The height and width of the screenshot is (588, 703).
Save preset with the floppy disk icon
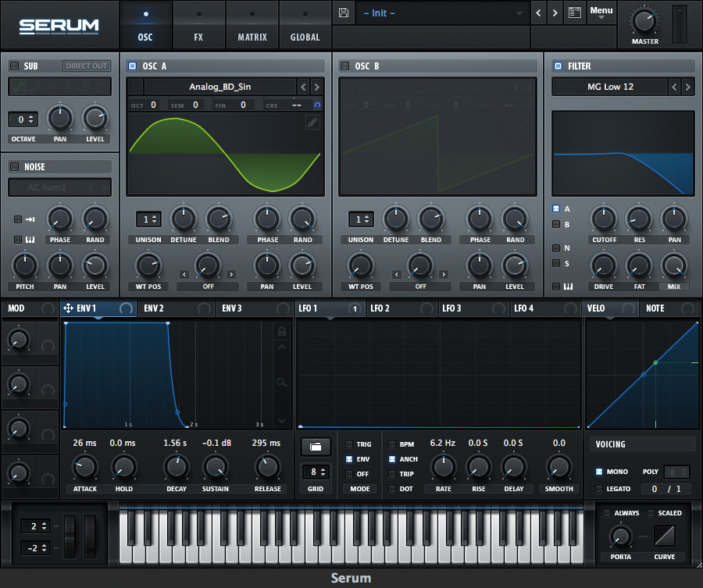click(x=344, y=12)
